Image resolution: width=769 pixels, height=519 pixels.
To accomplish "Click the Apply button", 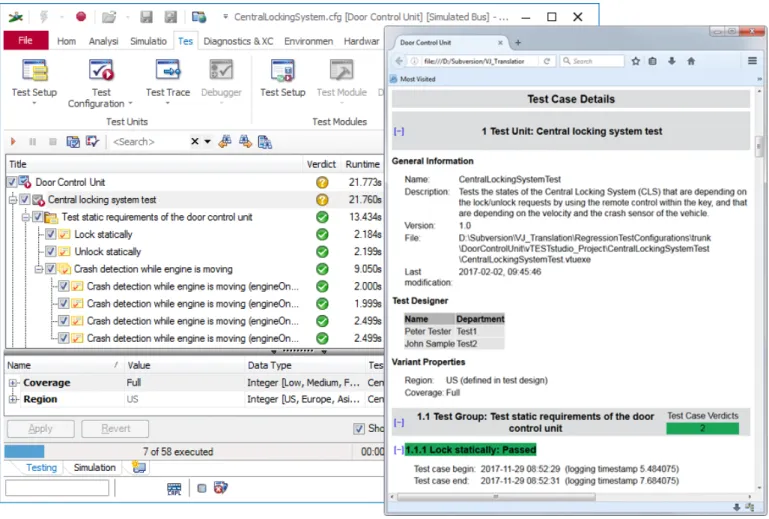I will point(41,429).
